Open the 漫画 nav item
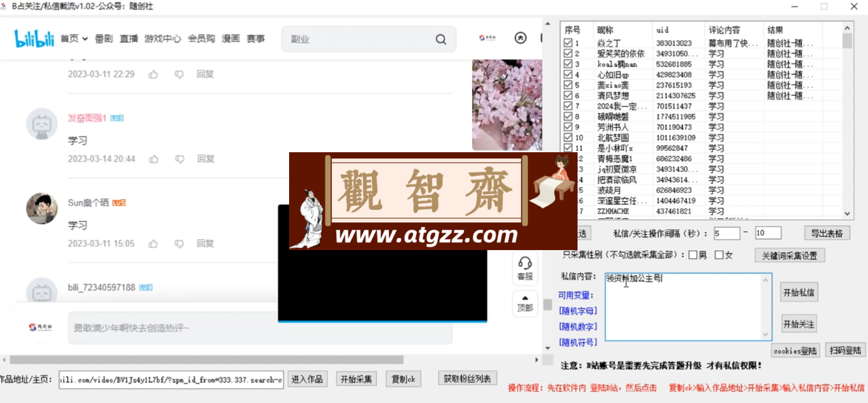The image size is (868, 403). coord(231,39)
